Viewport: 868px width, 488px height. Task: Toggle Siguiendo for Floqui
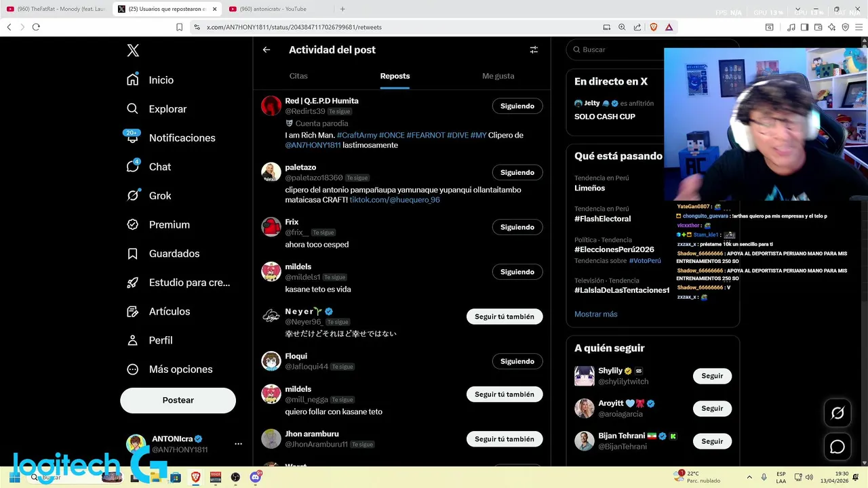(517, 362)
